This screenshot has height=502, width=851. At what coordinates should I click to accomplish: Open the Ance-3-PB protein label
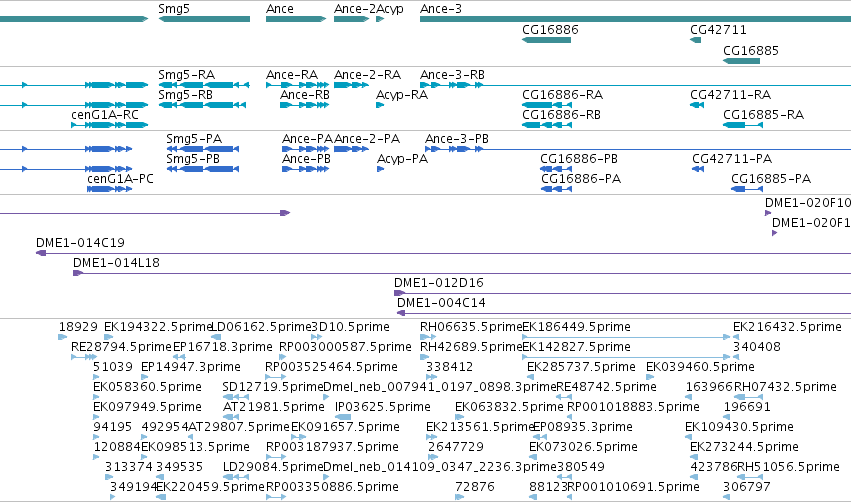click(x=456, y=138)
